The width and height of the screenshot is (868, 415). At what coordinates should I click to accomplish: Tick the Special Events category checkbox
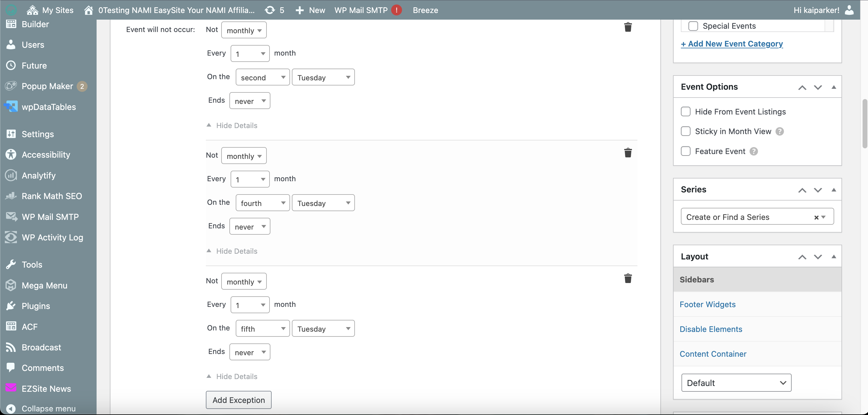tap(693, 26)
